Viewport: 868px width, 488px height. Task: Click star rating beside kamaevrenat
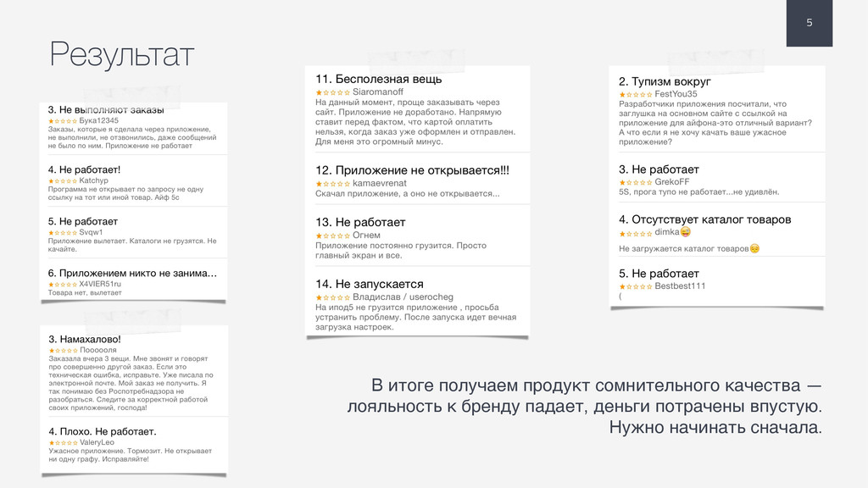point(332,184)
